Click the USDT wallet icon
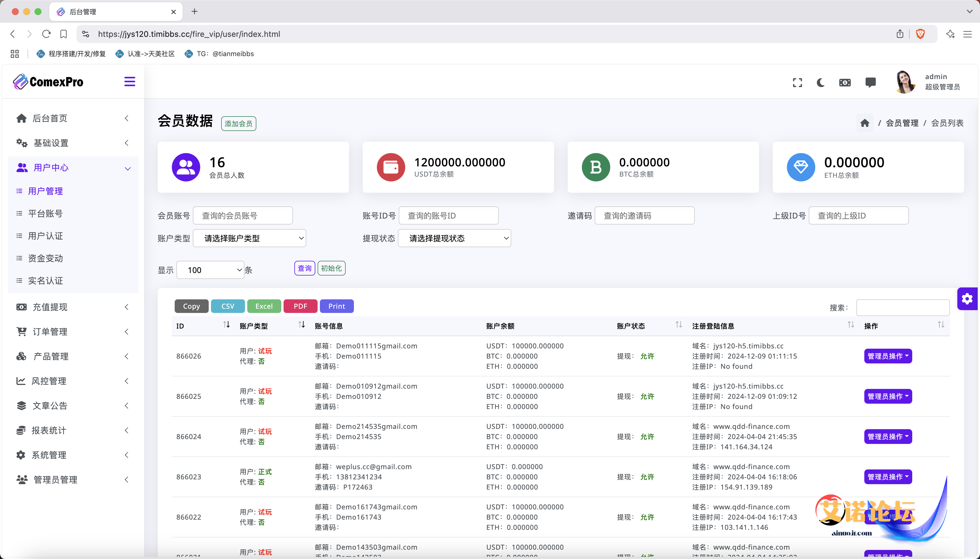The width and height of the screenshot is (980, 559). pos(390,168)
